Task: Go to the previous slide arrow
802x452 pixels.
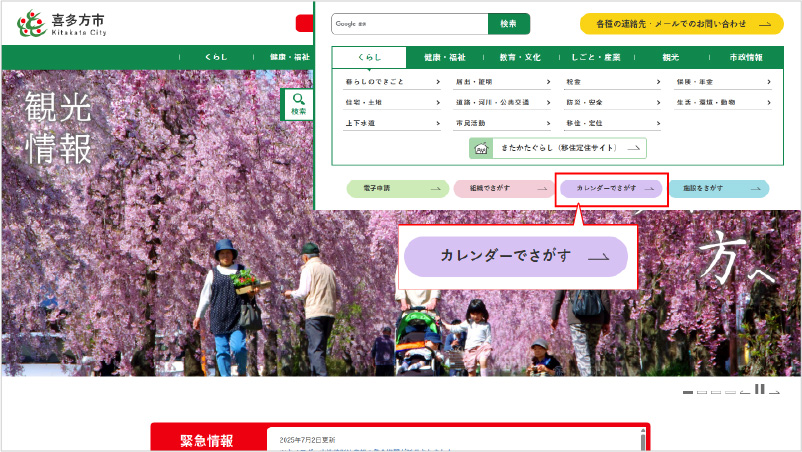Action: click(x=745, y=391)
